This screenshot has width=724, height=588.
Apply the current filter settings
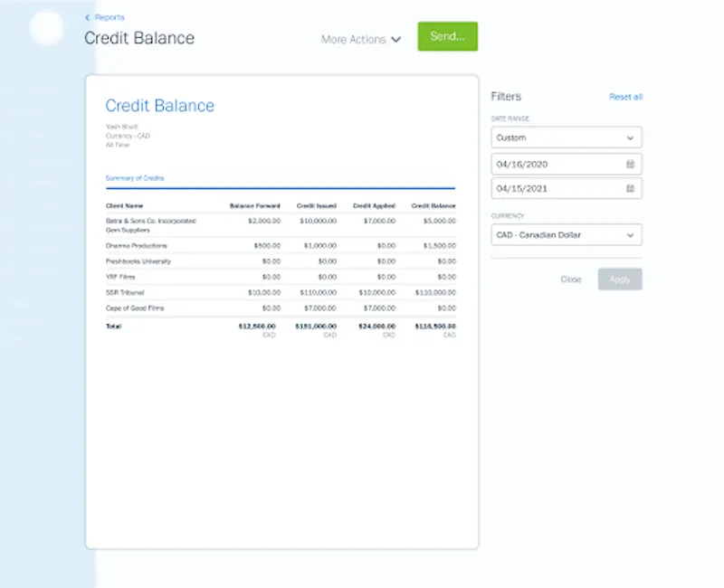coord(620,280)
